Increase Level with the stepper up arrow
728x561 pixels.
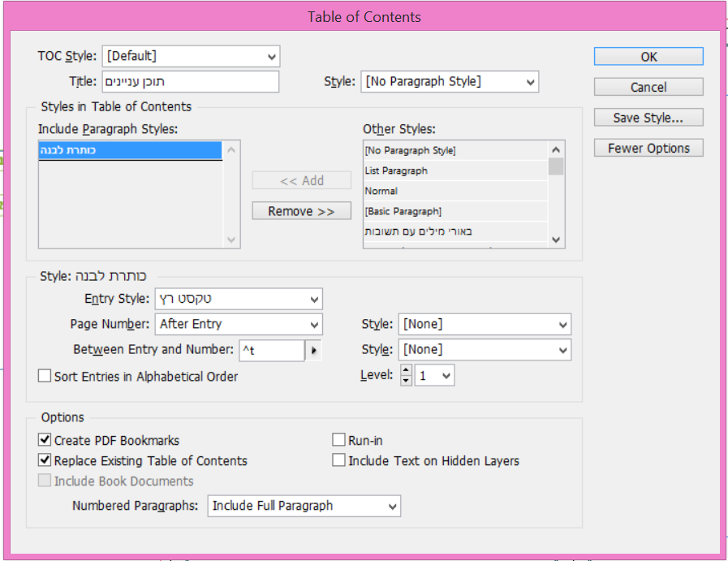pyautogui.click(x=406, y=370)
